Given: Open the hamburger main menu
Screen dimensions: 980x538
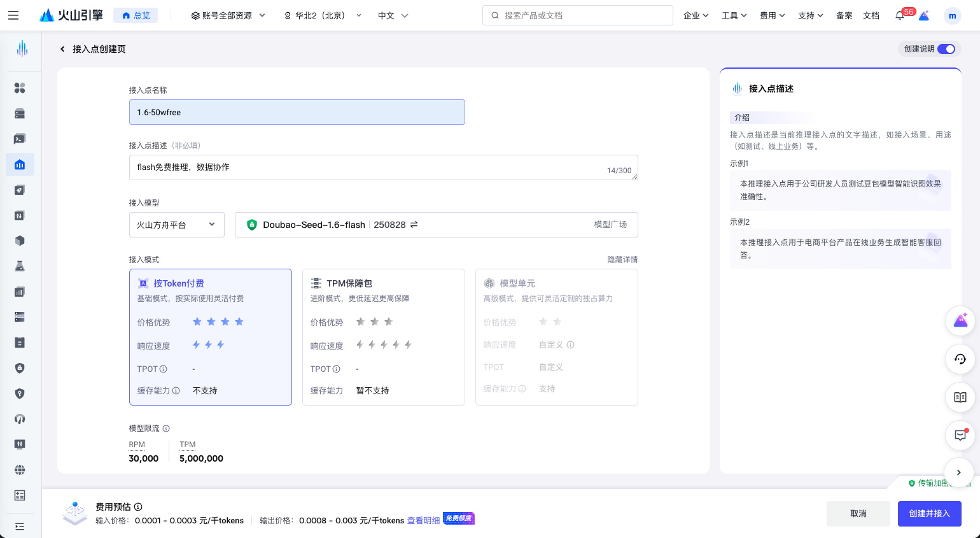Looking at the screenshot, I should (13, 15).
